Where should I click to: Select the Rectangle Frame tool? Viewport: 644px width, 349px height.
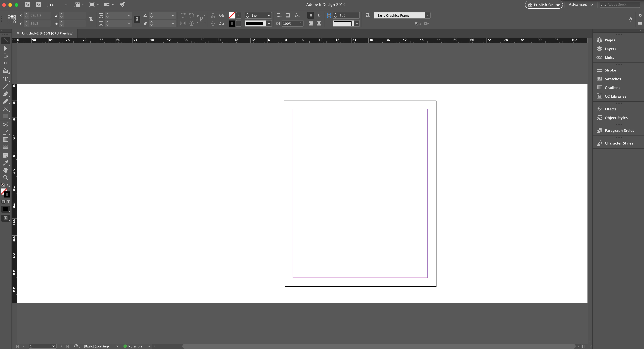tap(5, 109)
